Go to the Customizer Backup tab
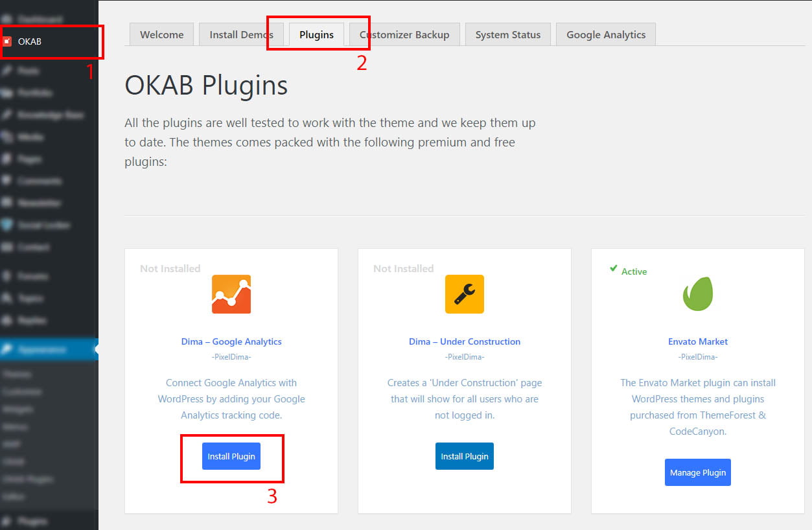This screenshot has width=812, height=530. (x=404, y=34)
